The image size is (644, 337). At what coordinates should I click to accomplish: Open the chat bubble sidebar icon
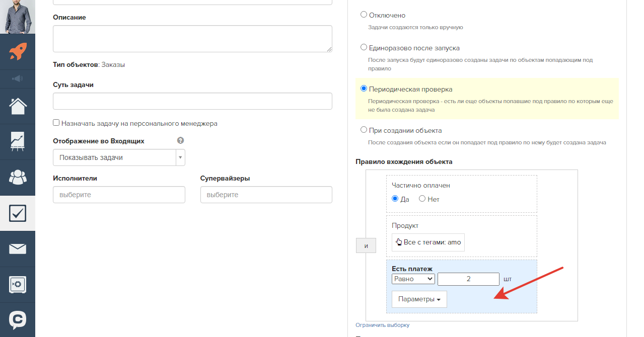[18, 319]
